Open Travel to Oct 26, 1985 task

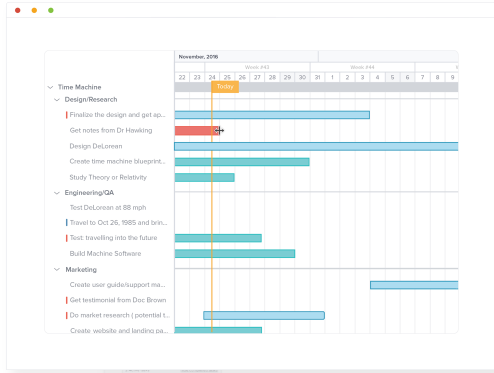(x=118, y=223)
